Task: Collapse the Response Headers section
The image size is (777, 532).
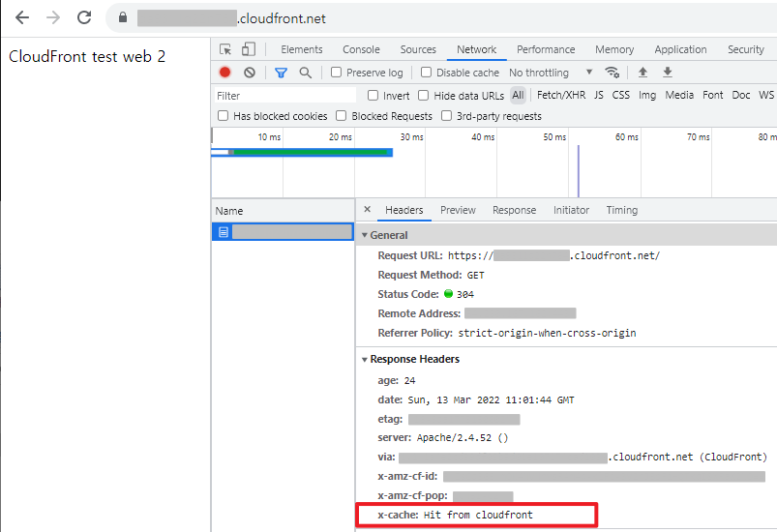Action: tap(365, 359)
